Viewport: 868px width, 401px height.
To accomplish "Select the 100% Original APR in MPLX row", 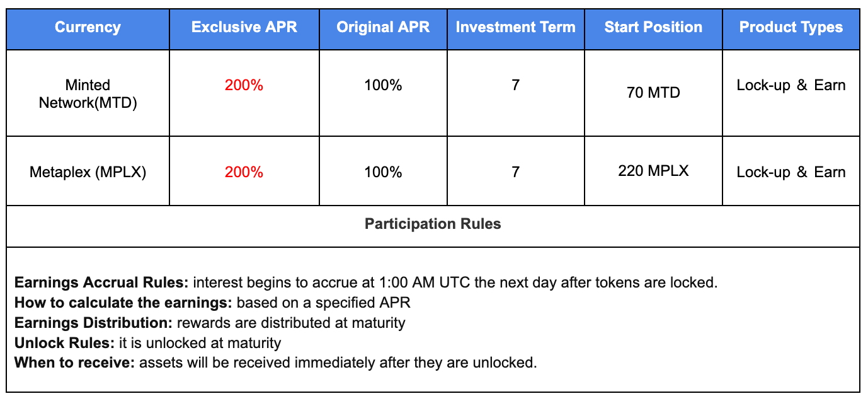I will (383, 172).
